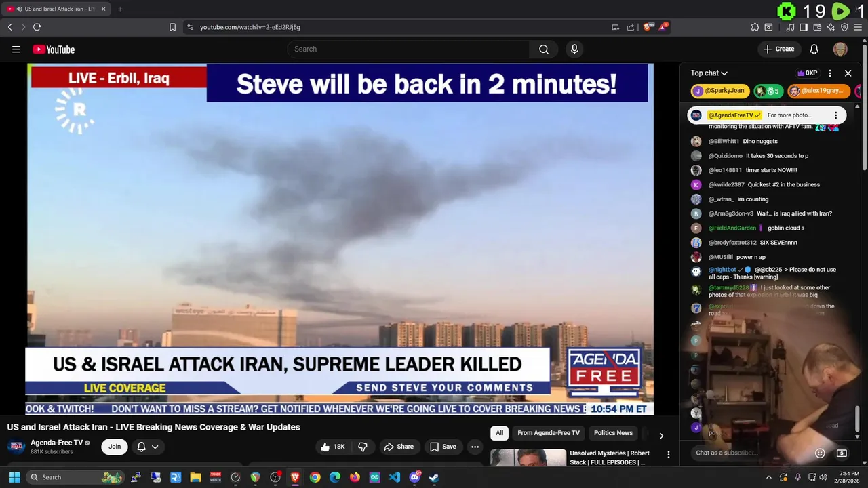Select the Politics News chip
The width and height of the screenshot is (868, 488).
click(613, 433)
